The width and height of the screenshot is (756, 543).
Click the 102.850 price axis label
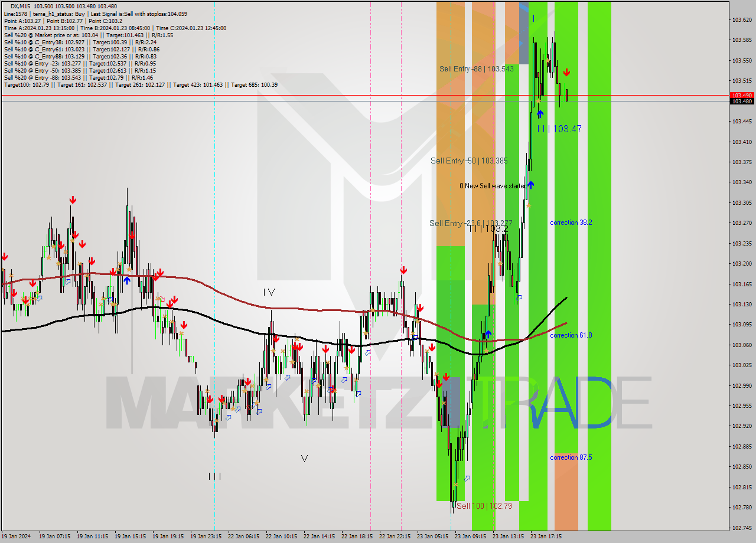(742, 467)
